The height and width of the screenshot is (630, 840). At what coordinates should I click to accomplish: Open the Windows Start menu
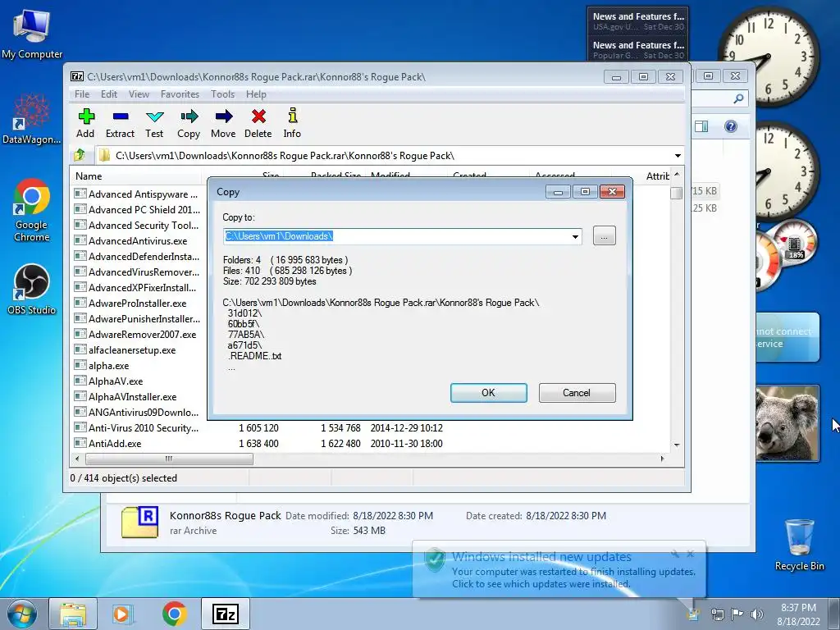pyautogui.click(x=21, y=614)
